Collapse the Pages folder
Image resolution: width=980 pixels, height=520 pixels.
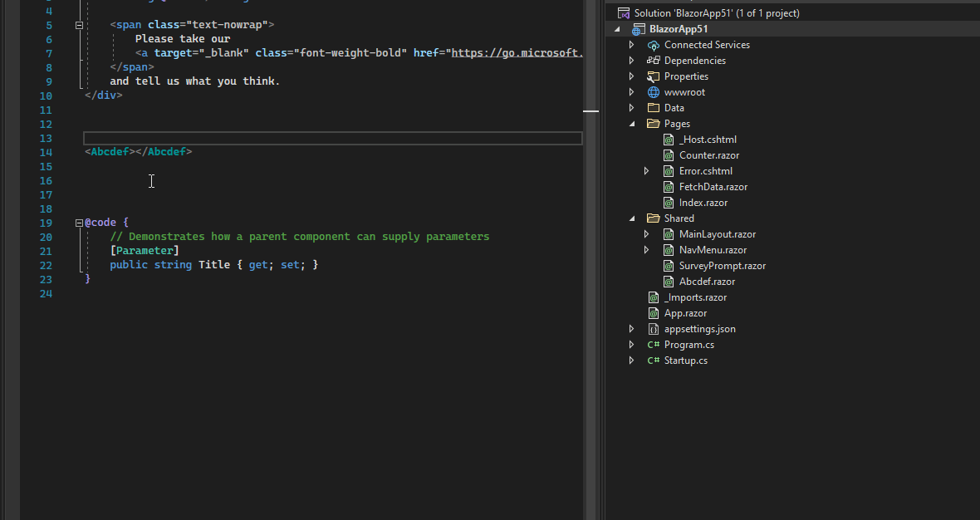(x=632, y=124)
